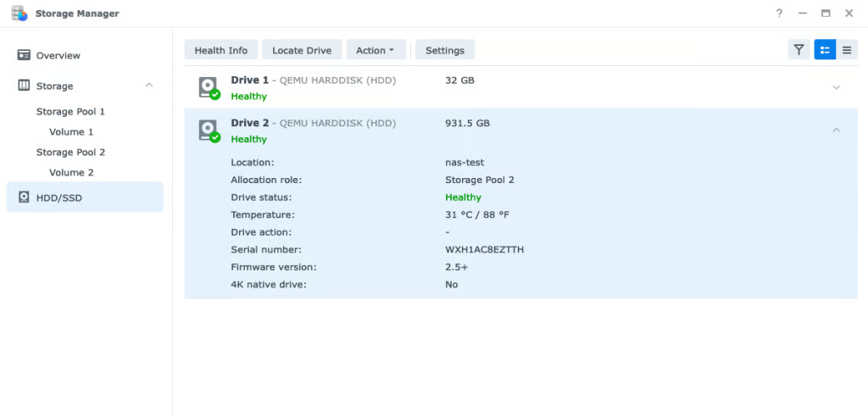Collapse the Storage section in sidebar

[149, 85]
